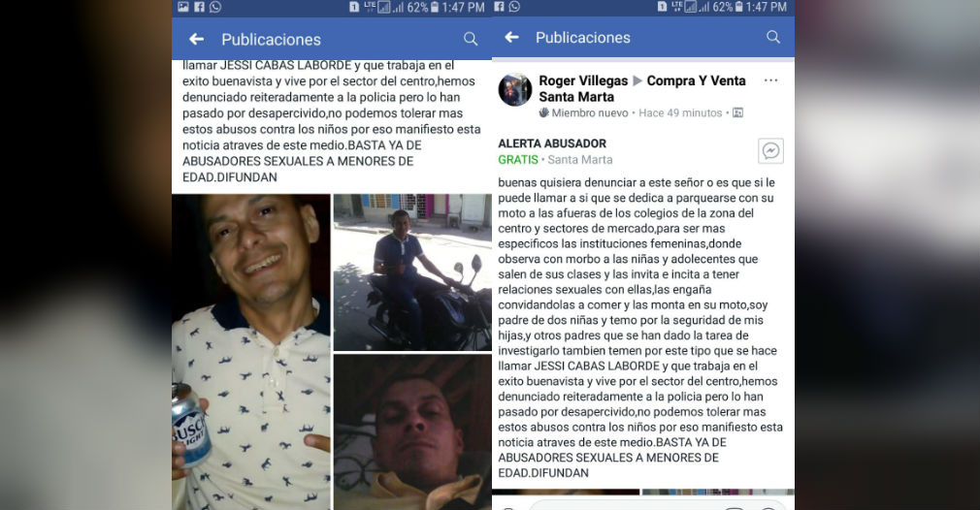Tap search icon in left Publicaciones header
Screen dimensions: 980x510
(x=471, y=40)
